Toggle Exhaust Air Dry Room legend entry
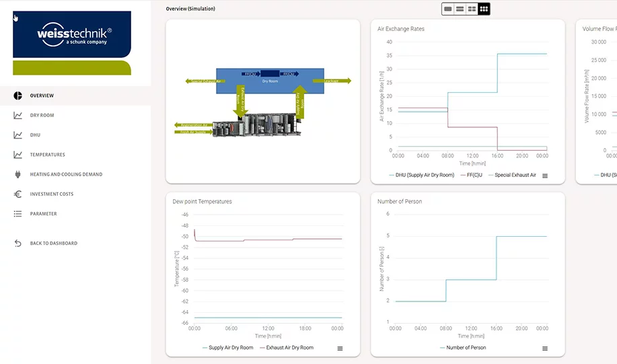The image size is (617, 364). click(x=289, y=348)
